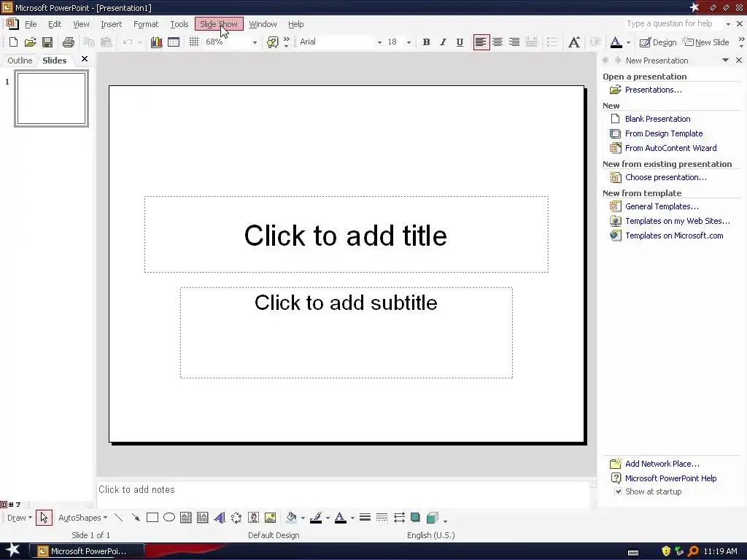Viewport: 747px width, 560px height.
Task: Insert Picture from drawing toolbar
Action: (270, 518)
